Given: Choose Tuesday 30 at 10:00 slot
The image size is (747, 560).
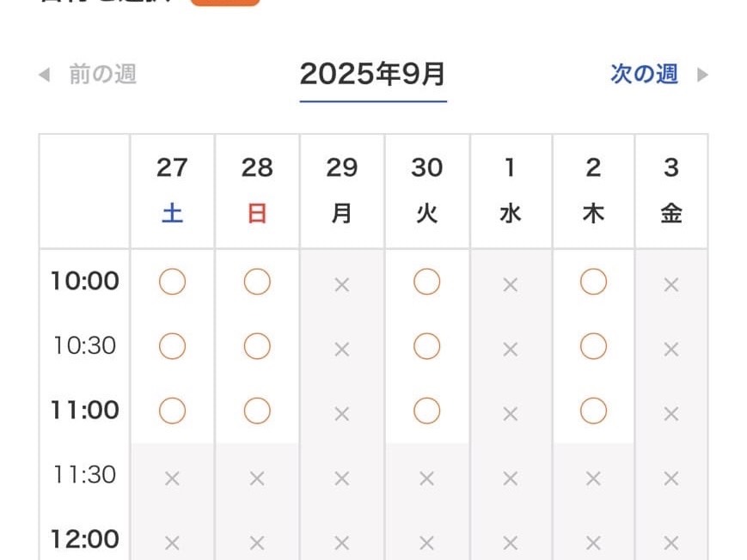Looking at the screenshot, I should [426, 282].
